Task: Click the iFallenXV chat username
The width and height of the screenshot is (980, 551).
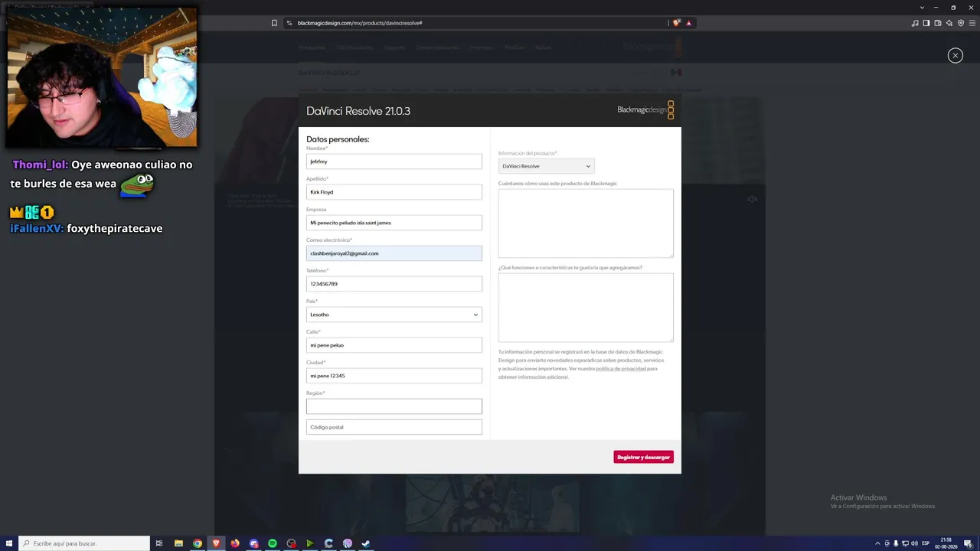Action: click(37, 228)
